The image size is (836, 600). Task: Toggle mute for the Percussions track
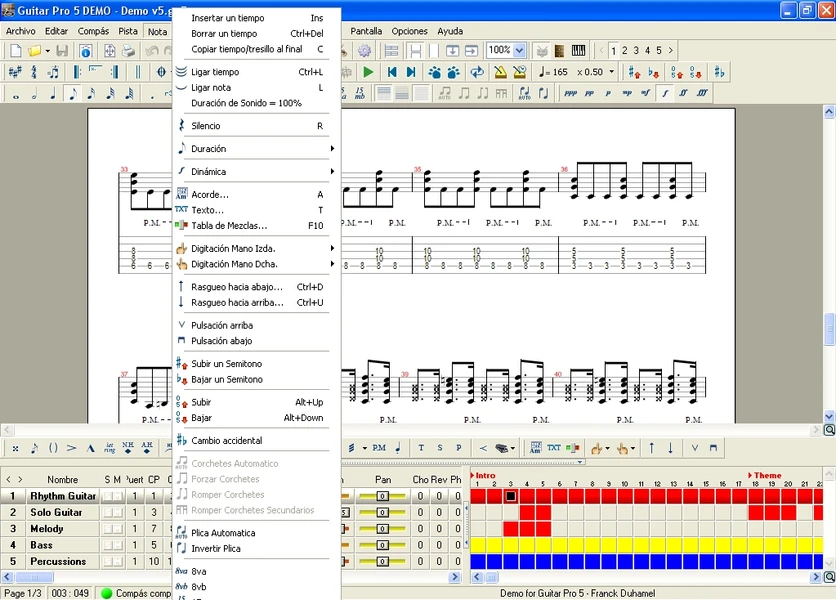(x=118, y=562)
